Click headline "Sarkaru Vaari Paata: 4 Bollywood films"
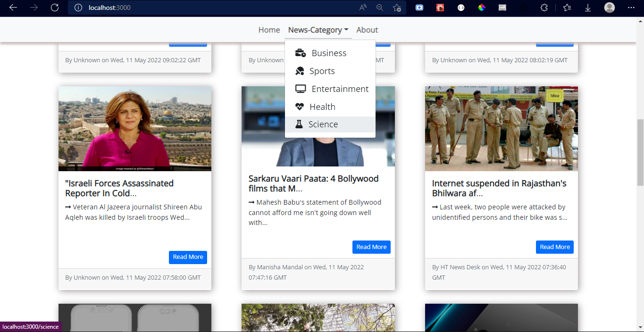 pyautogui.click(x=314, y=183)
